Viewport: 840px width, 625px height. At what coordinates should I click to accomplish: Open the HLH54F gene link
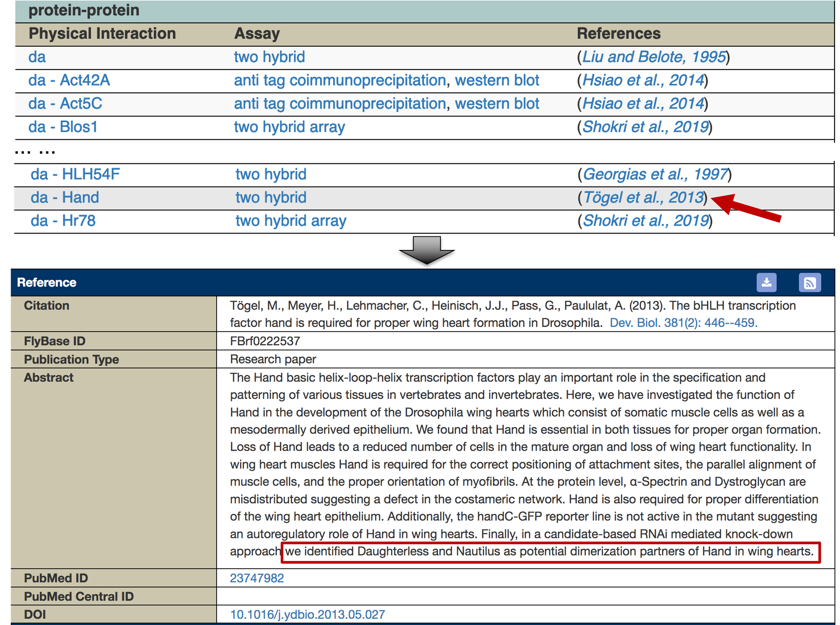tap(91, 174)
